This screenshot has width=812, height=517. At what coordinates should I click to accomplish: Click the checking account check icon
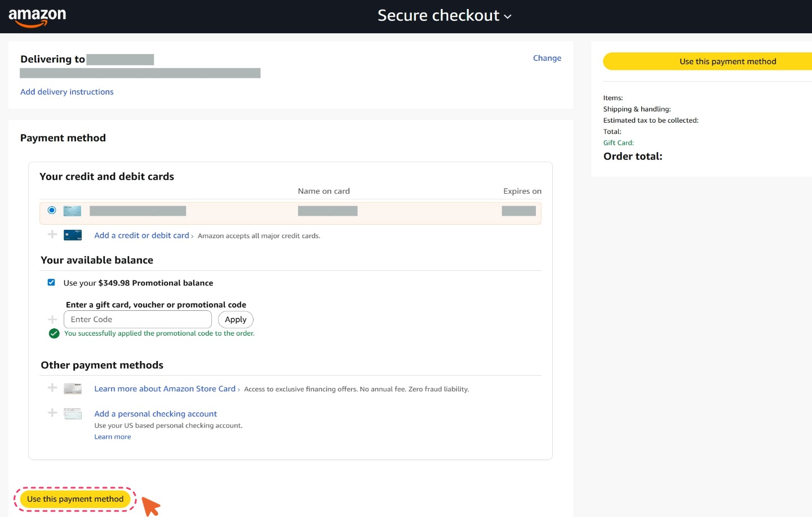click(x=73, y=414)
